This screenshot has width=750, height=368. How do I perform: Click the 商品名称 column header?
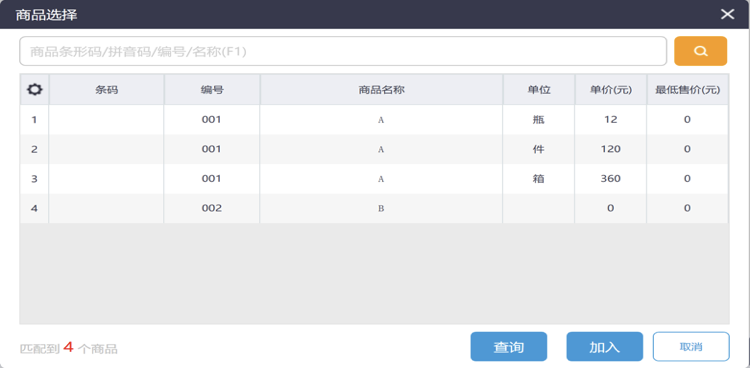click(381, 89)
